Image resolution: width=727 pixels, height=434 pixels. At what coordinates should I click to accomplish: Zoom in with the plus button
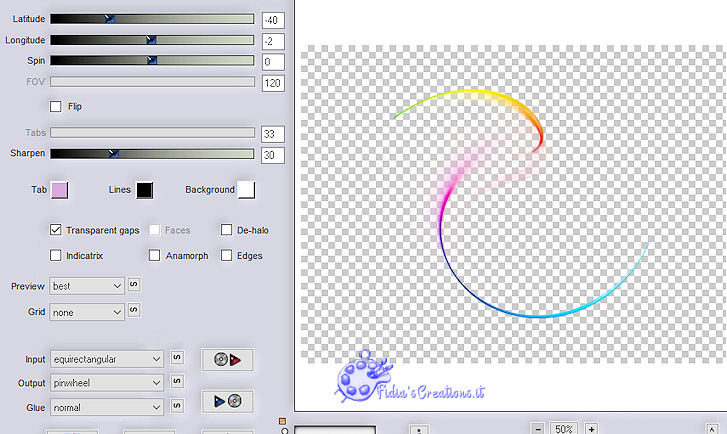590,428
